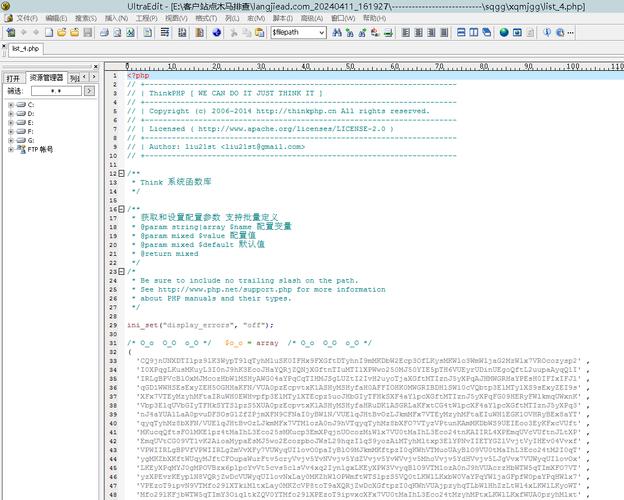This screenshot has height=500, width=624.
Task: Switch to the 打开 panel tab
Action: click(x=13, y=78)
